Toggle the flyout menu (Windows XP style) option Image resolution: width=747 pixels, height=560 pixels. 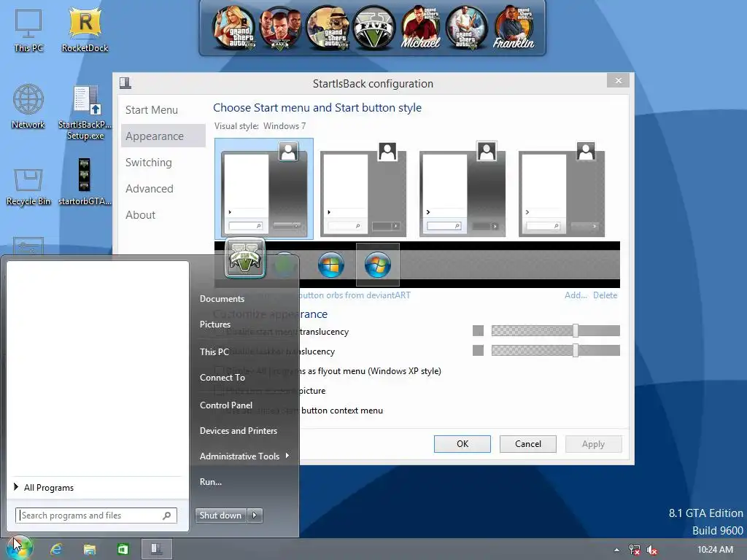[x=328, y=371]
